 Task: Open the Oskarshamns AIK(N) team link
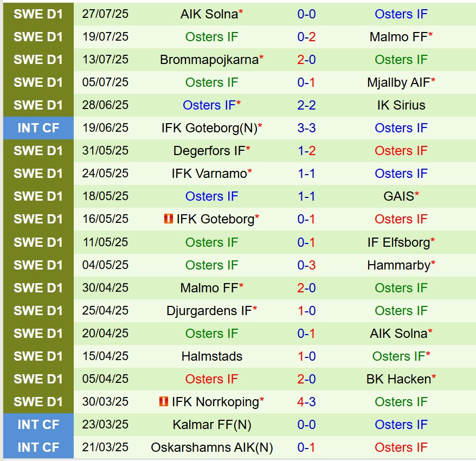[211, 447]
